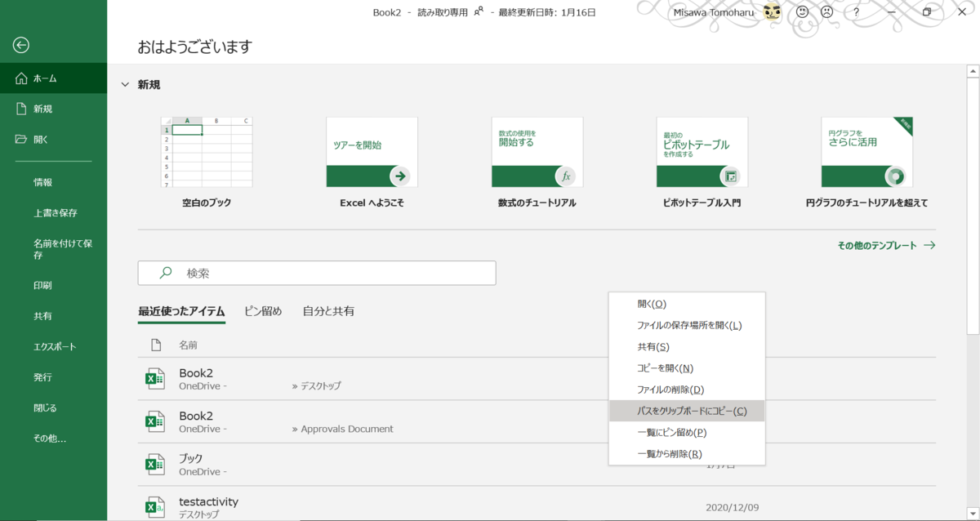Click the document icon in the 名前 column header
This screenshot has height=521, width=980.
tap(156, 345)
